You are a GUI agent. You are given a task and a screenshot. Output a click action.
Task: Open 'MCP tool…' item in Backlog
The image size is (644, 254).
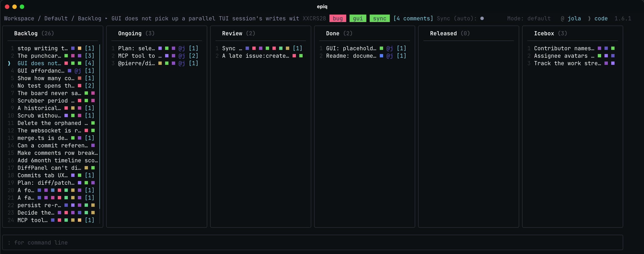tap(53, 220)
